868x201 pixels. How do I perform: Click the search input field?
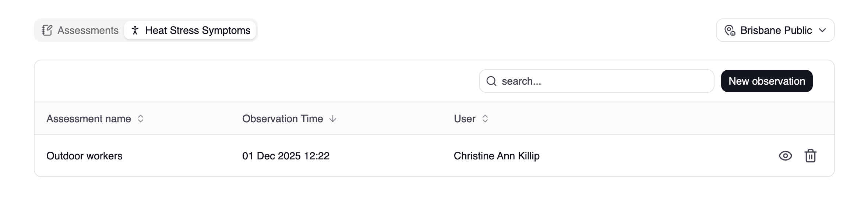point(596,81)
